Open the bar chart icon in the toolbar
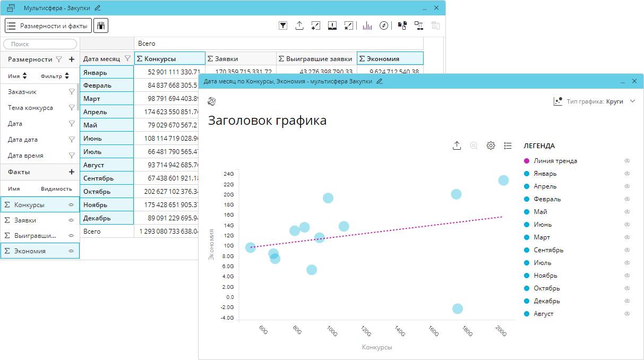 (367, 25)
